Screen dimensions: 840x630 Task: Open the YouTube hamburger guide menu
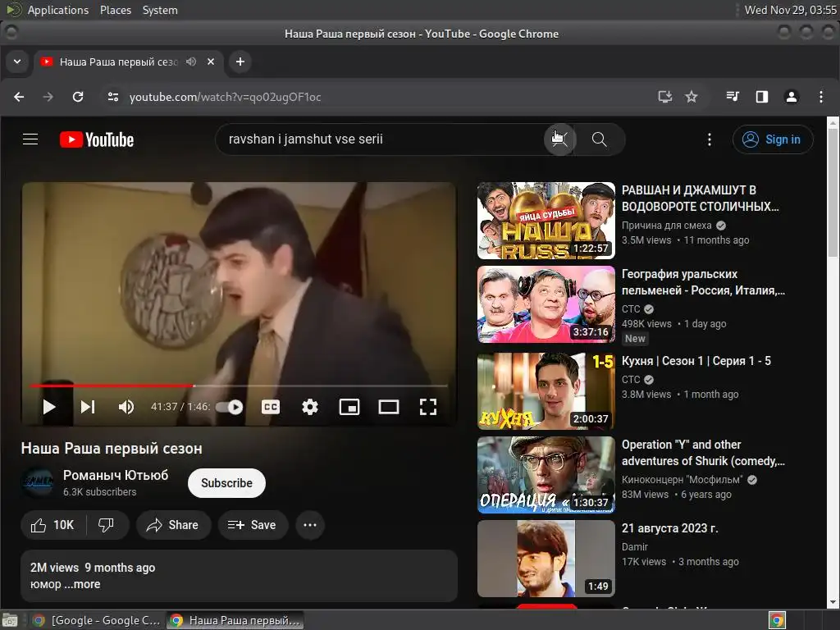point(30,139)
